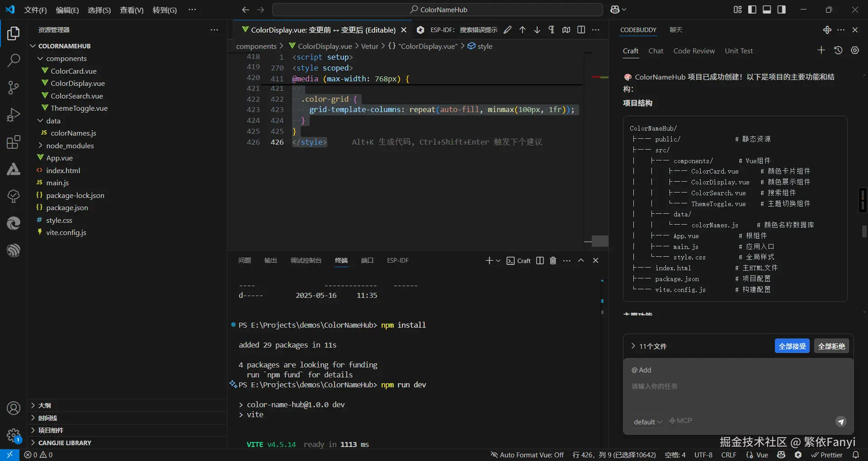Open the Search view in activity bar
Viewport: 868px width, 461px height.
14,60
